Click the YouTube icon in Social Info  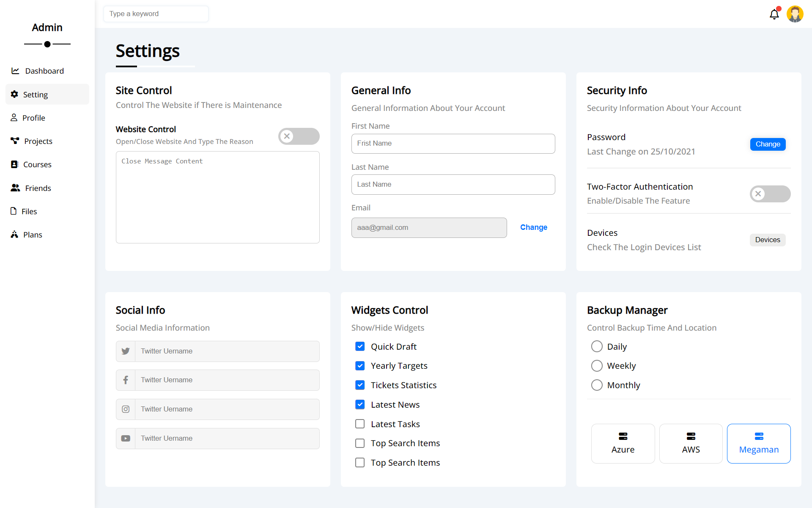tap(125, 438)
